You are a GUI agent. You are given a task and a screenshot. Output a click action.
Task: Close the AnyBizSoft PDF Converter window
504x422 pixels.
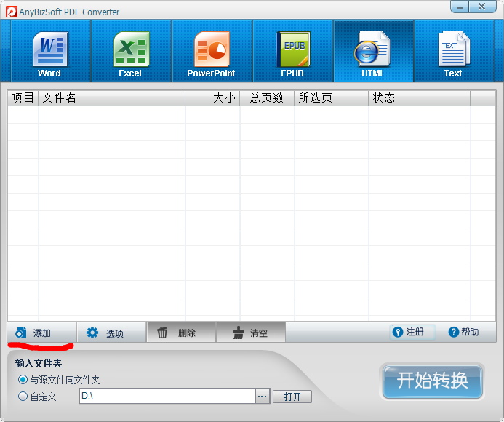(x=482, y=7)
